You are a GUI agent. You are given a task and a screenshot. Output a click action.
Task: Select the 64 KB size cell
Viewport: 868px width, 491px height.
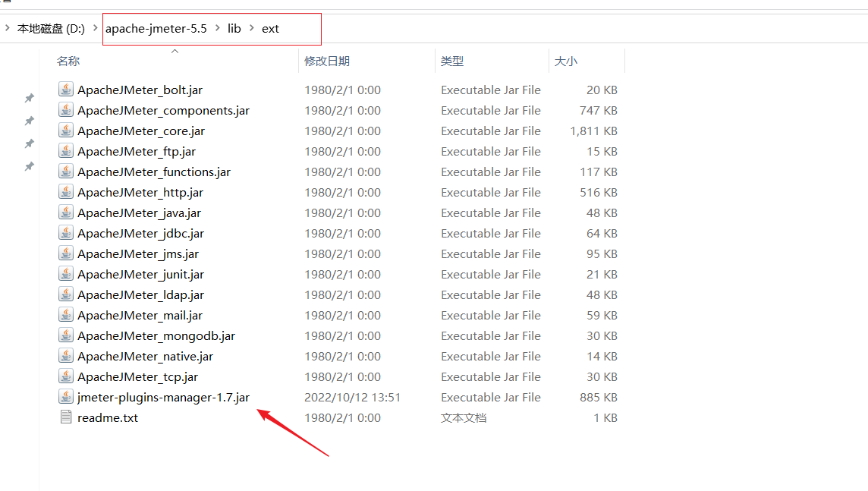[x=602, y=233]
